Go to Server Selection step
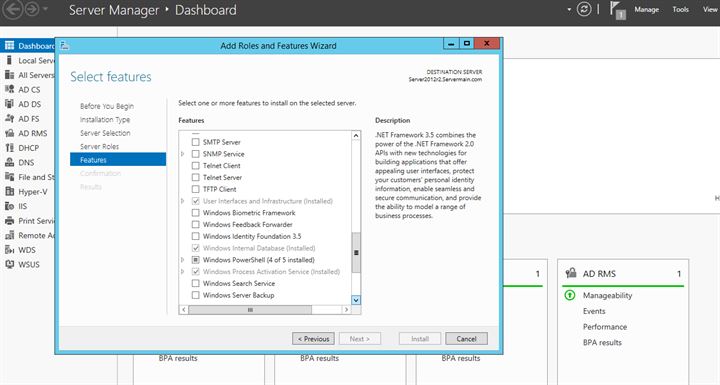This screenshot has width=720, height=385. tap(105, 133)
